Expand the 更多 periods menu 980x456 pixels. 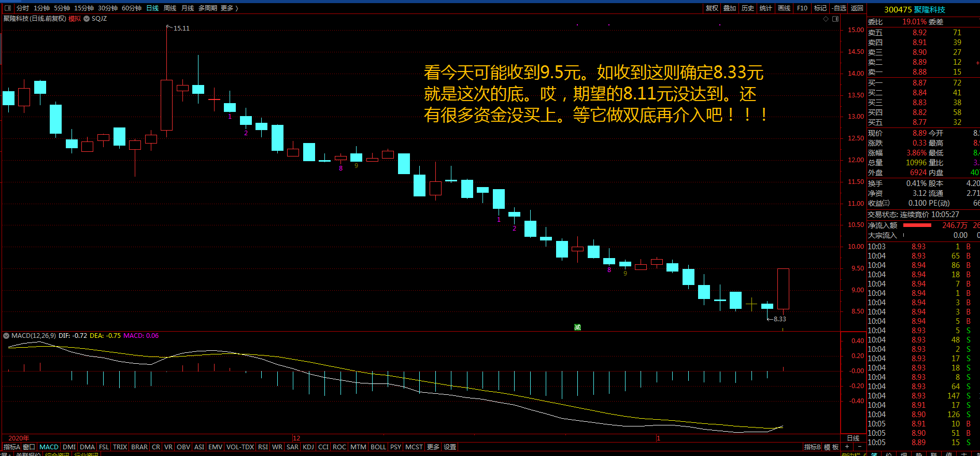(x=230, y=8)
